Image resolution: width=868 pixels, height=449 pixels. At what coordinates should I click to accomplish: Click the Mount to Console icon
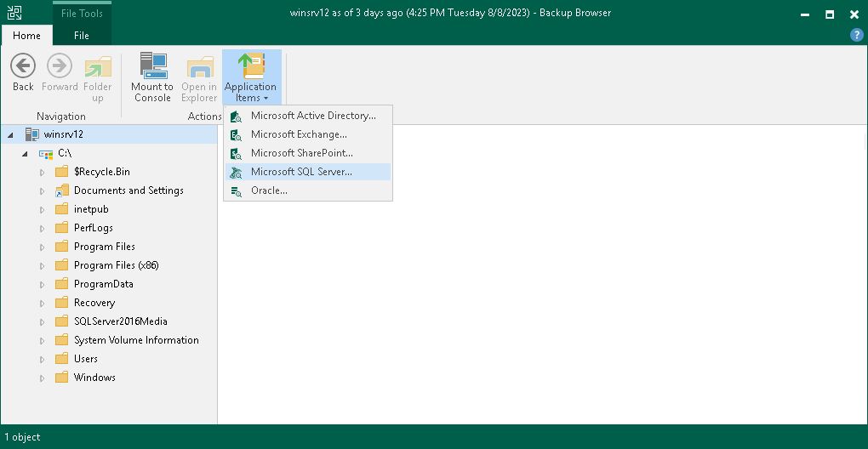tap(153, 65)
